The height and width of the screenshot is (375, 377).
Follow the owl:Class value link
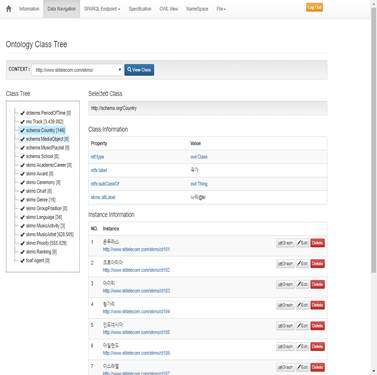pyautogui.click(x=199, y=157)
